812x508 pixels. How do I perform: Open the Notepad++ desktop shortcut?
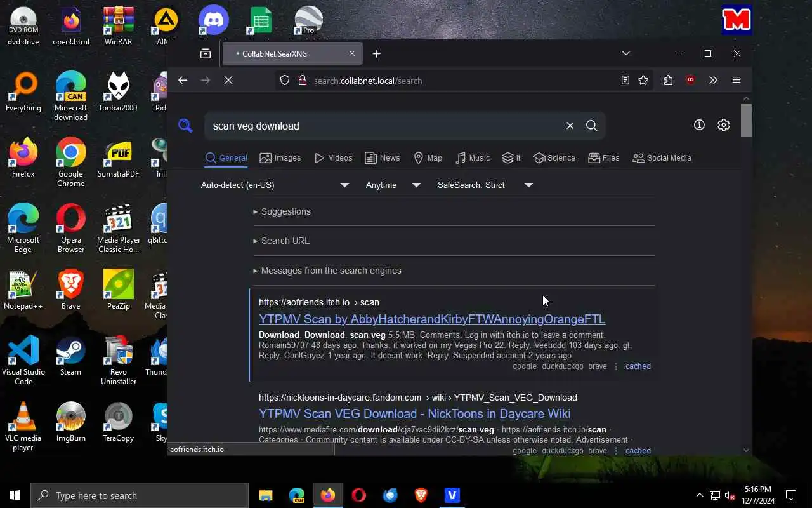point(23,290)
